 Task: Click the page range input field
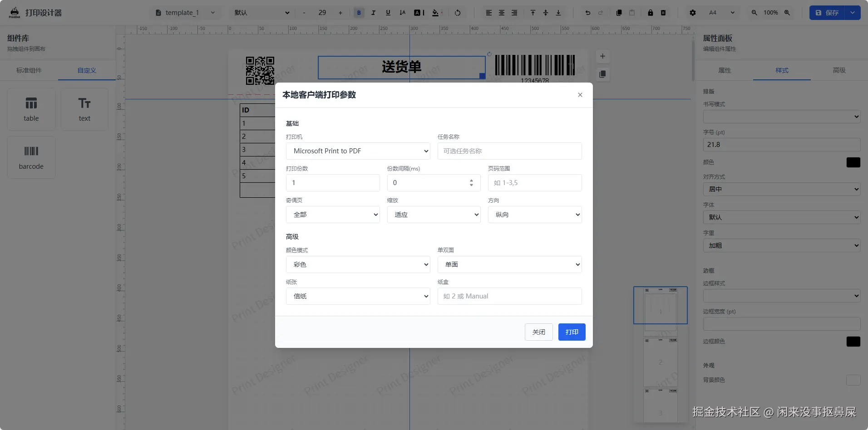pos(535,183)
